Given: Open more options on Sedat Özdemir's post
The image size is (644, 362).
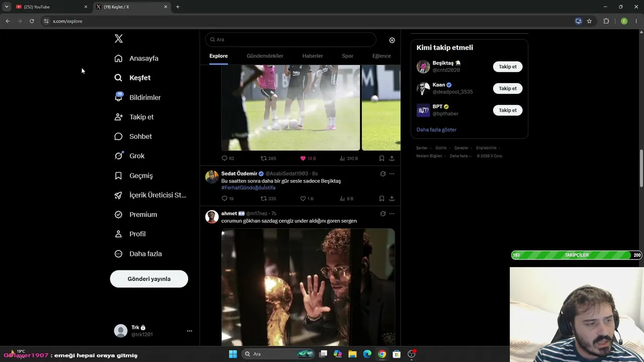Looking at the screenshot, I should 392,174.
